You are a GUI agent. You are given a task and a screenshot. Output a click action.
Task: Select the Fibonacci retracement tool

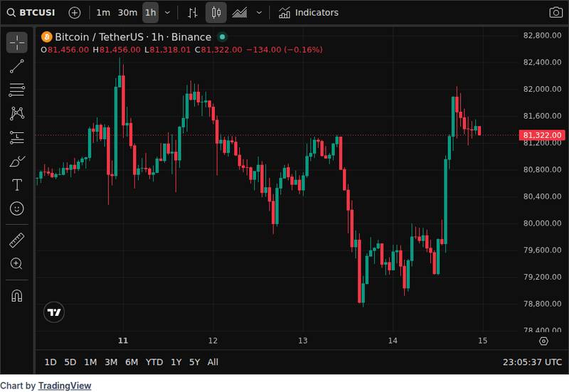(x=16, y=90)
